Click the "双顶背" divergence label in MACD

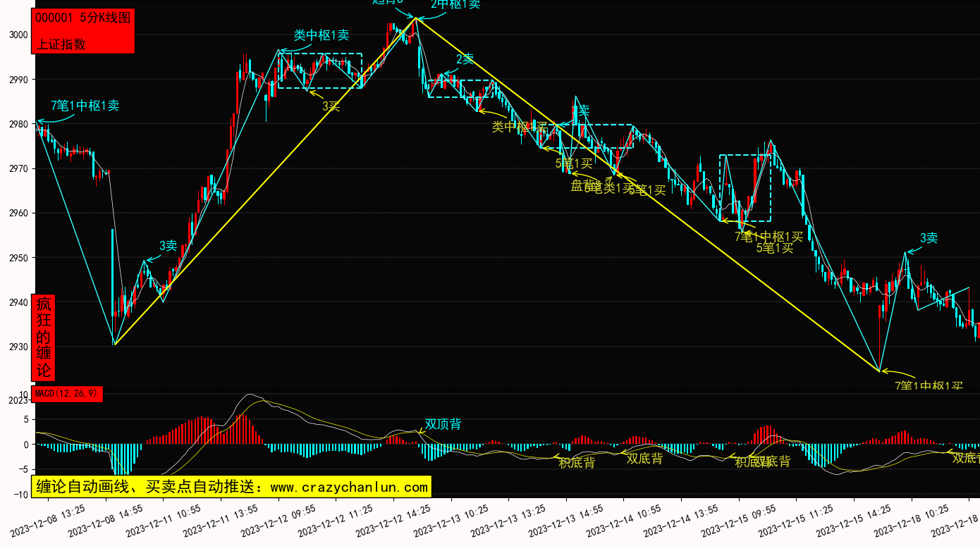click(x=443, y=424)
